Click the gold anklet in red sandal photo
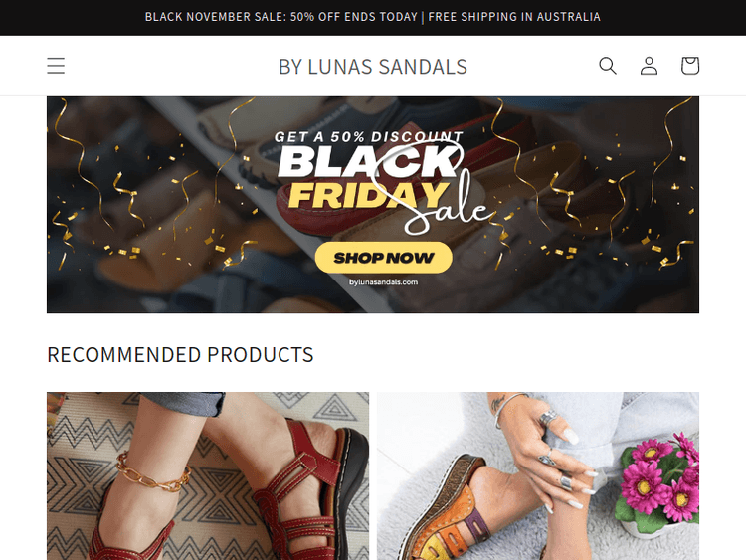746x560 pixels. click(153, 472)
